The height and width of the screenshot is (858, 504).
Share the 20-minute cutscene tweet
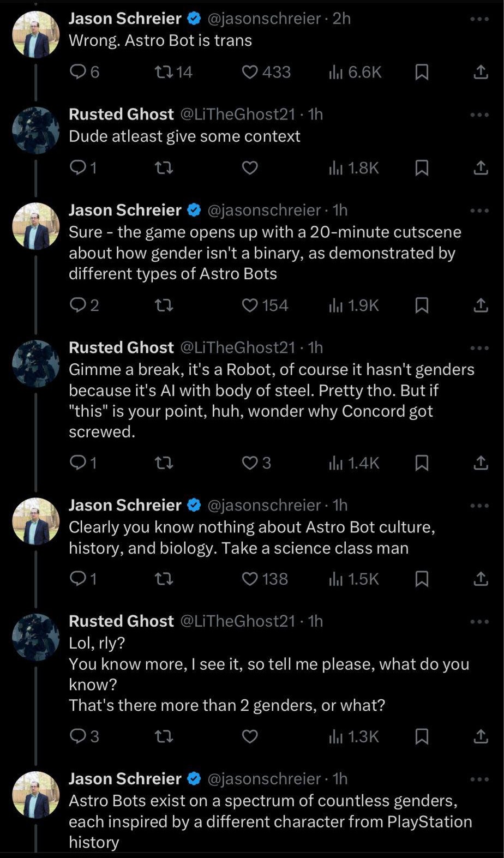[480, 305]
